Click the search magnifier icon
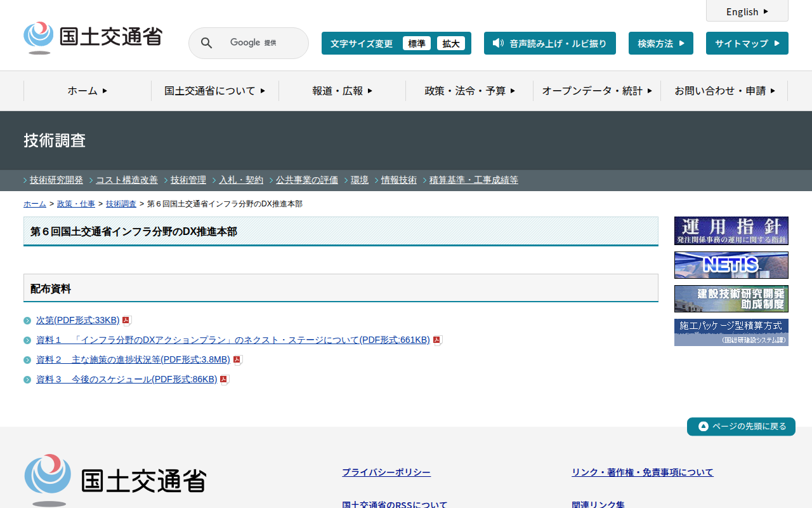The image size is (812, 508). [206, 43]
